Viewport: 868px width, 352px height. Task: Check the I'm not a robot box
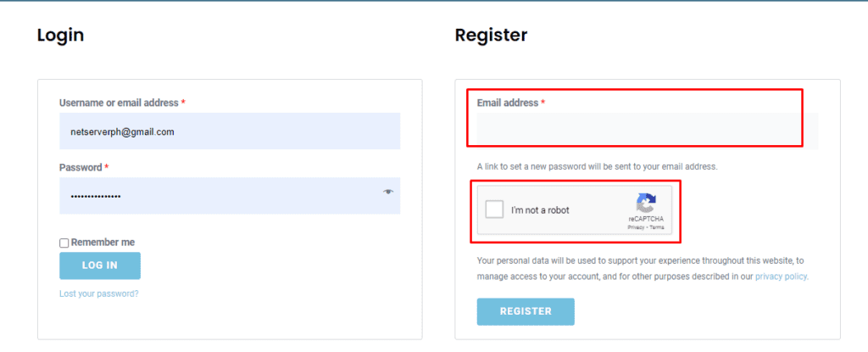pos(494,210)
